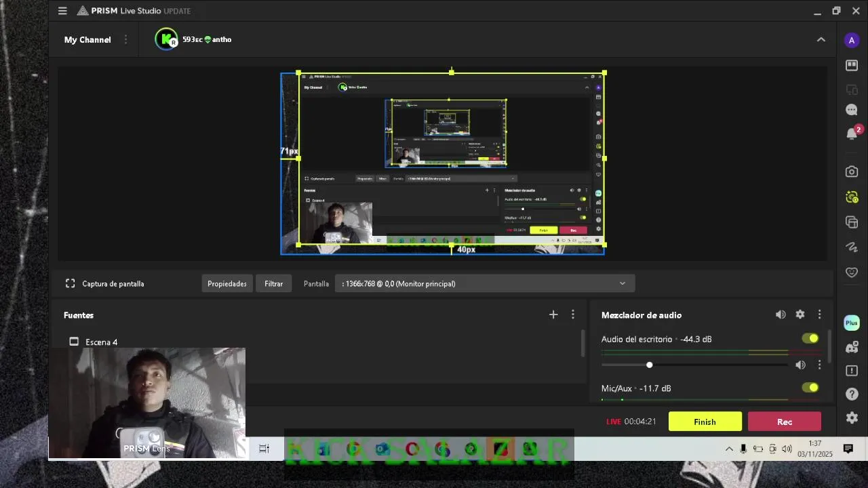Image resolution: width=868 pixels, height=488 pixels.
Task: Click the Propiedades button
Action: click(x=227, y=283)
